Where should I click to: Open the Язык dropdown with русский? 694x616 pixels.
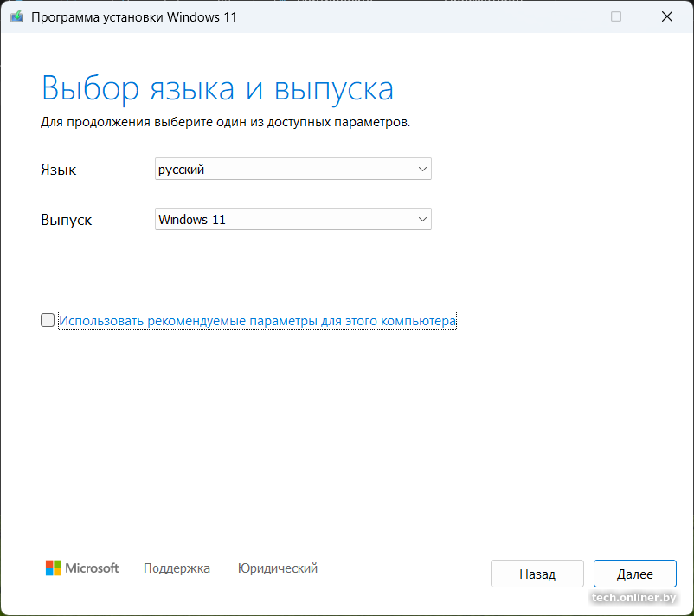pyautogui.click(x=293, y=169)
